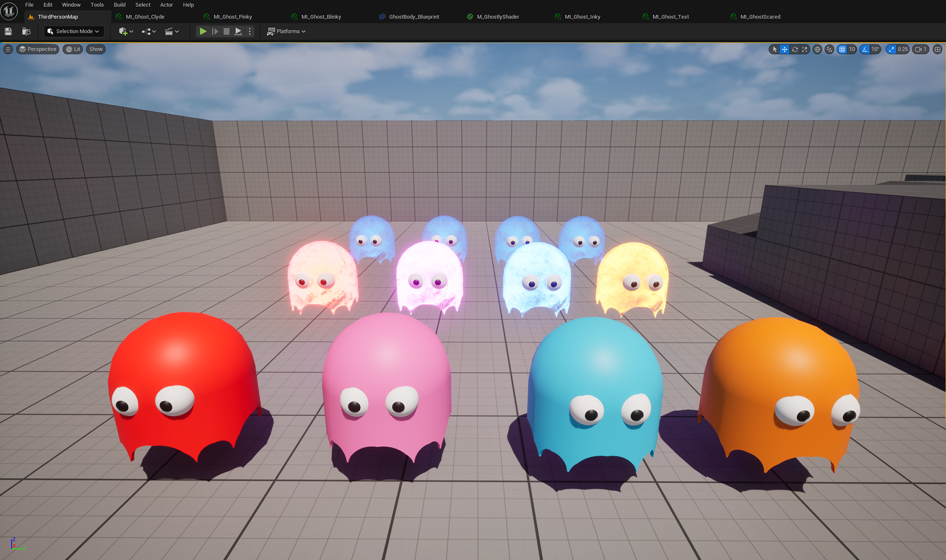Image resolution: width=946 pixels, height=560 pixels.
Task: Click the Perspective viewport button
Action: (x=38, y=49)
